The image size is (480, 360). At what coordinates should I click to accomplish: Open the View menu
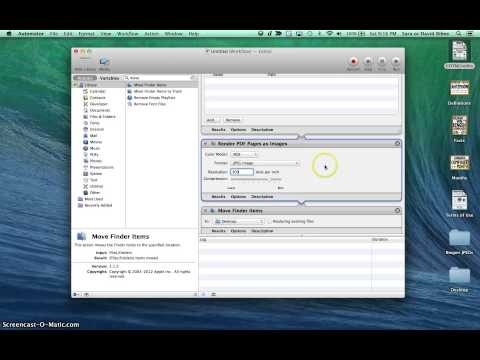pyautogui.click(x=106, y=34)
